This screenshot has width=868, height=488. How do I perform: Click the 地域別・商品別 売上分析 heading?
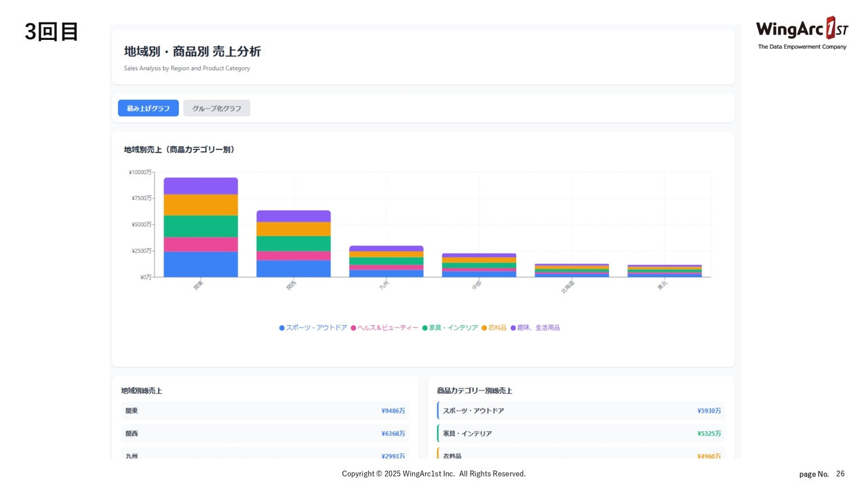[193, 52]
